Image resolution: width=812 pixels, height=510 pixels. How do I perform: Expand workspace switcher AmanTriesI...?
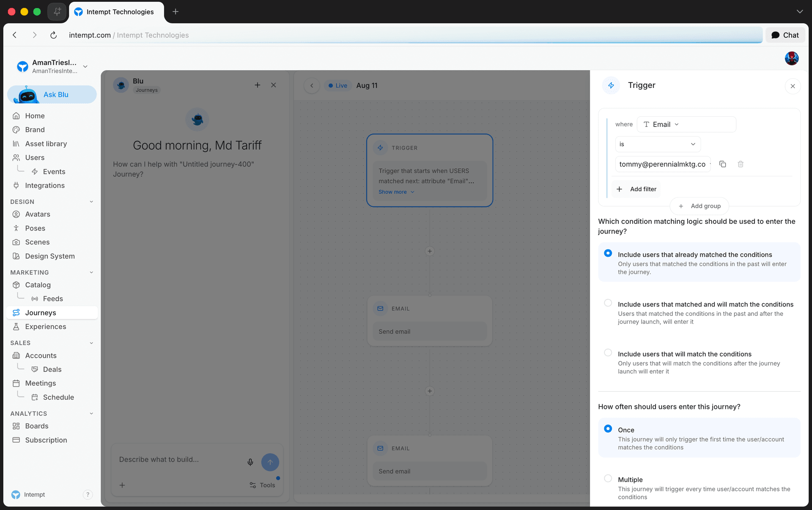(85, 66)
